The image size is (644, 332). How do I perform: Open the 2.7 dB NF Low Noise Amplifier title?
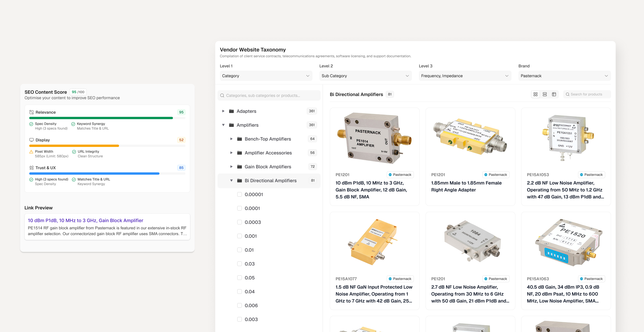(470, 294)
